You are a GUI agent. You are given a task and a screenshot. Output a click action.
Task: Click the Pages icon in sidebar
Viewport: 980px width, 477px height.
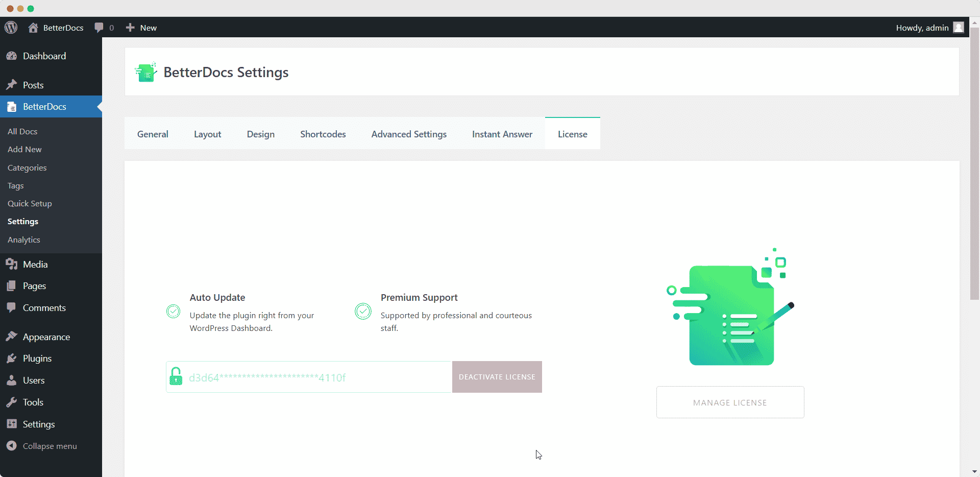tap(12, 286)
